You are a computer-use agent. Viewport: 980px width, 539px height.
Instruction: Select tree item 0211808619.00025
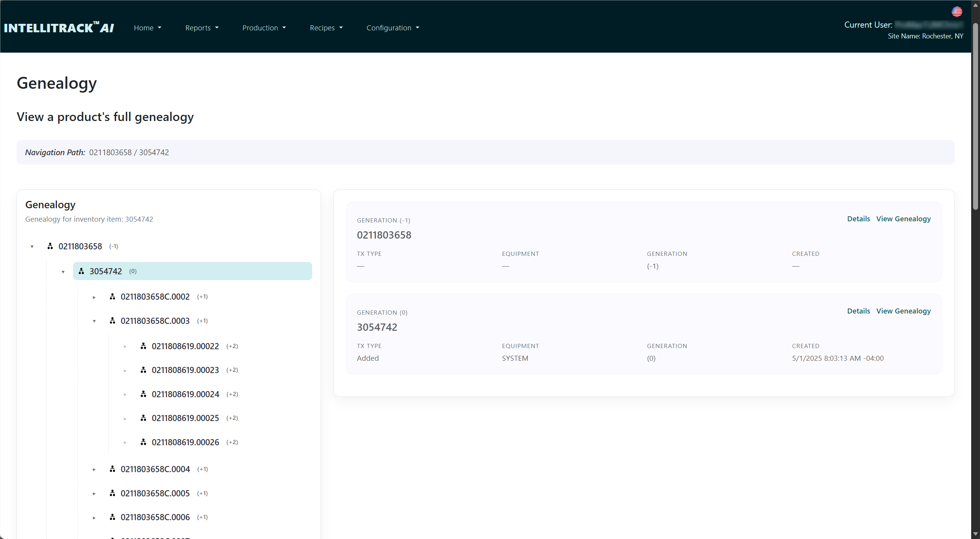pyautogui.click(x=185, y=418)
